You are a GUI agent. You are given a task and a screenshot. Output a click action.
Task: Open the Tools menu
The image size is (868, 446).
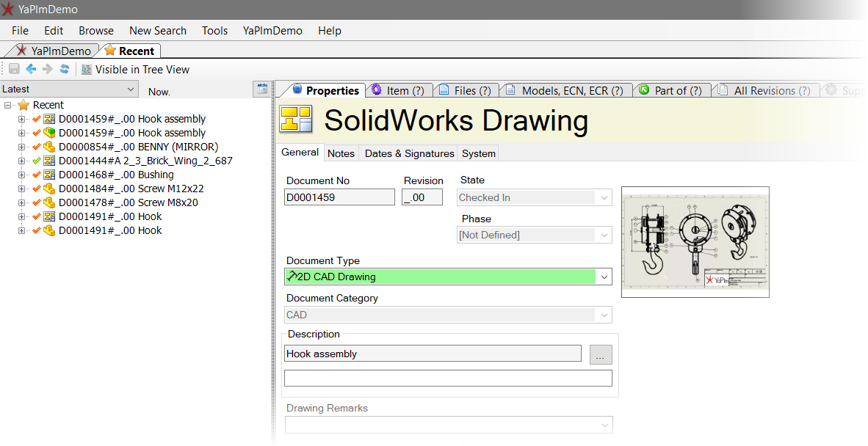[x=214, y=30]
